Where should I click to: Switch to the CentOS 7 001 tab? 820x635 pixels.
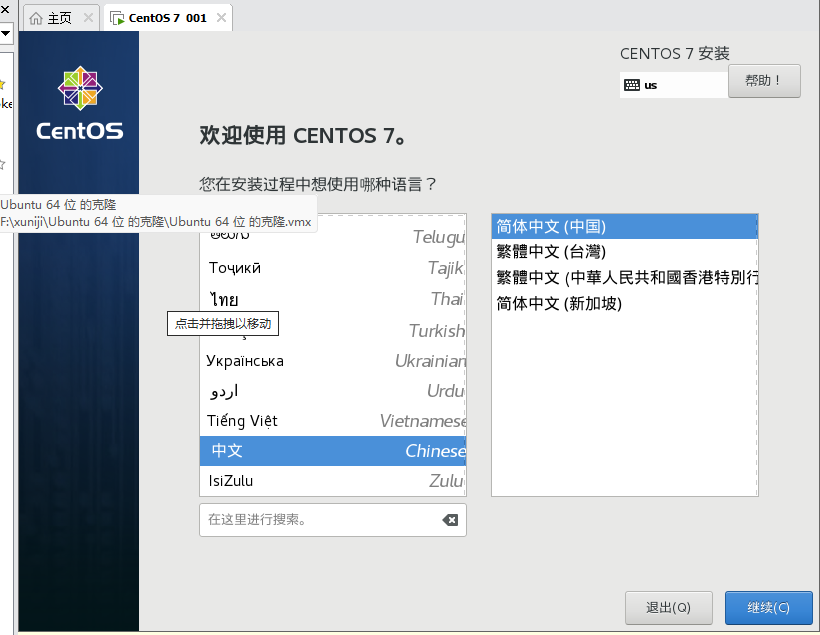(x=168, y=18)
